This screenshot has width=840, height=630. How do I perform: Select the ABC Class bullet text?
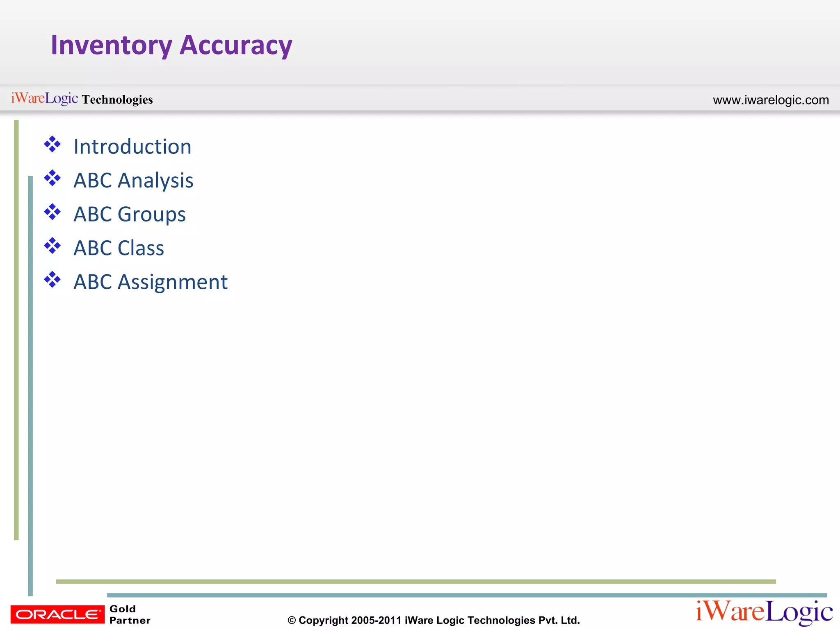119,248
